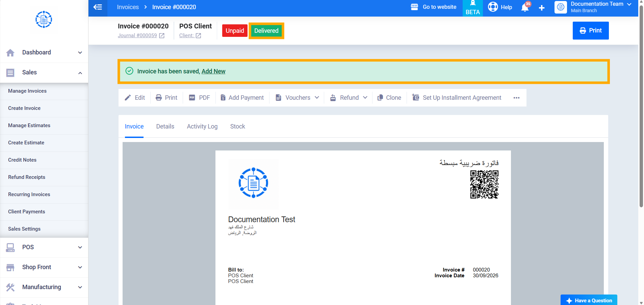The image size is (644, 305).
Task: Open Documentation Team account dropdown arrow
Action: coord(629,4)
